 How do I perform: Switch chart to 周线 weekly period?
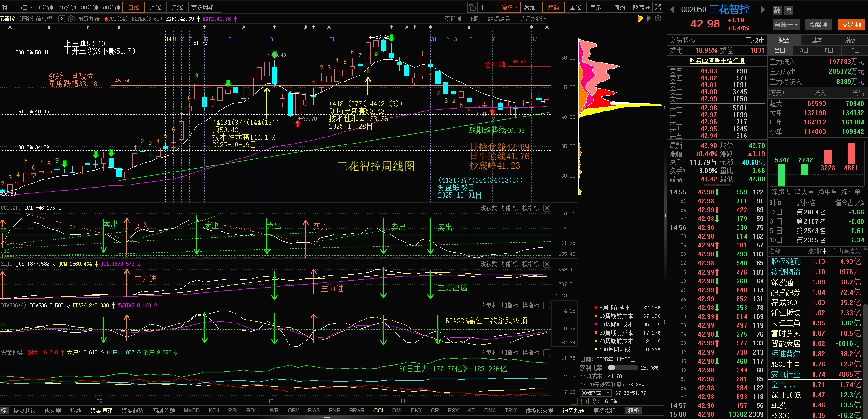156,7
